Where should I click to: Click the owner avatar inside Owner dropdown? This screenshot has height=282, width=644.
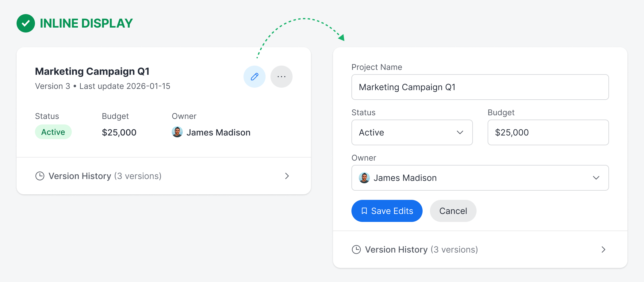364,178
